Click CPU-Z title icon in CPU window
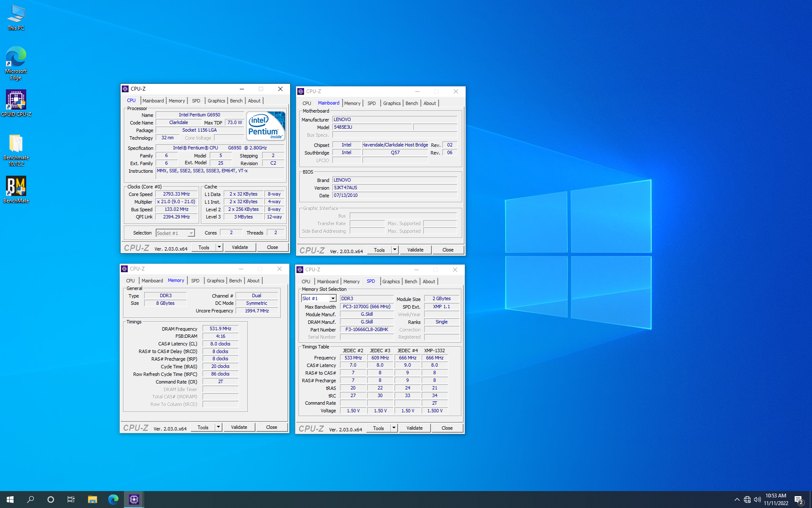This screenshot has height=508, width=812. pyautogui.click(x=125, y=89)
